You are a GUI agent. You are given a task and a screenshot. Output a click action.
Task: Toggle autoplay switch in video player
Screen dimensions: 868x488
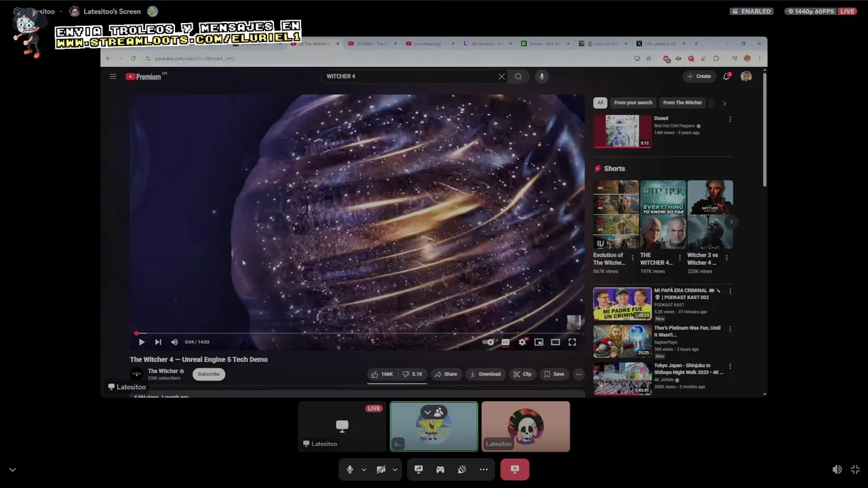pyautogui.click(x=488, y=342)
